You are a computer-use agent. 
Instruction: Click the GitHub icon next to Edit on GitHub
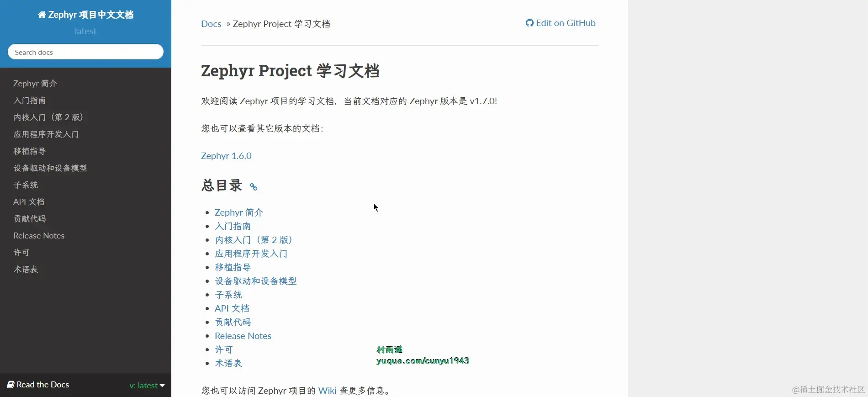click(529, 23)
